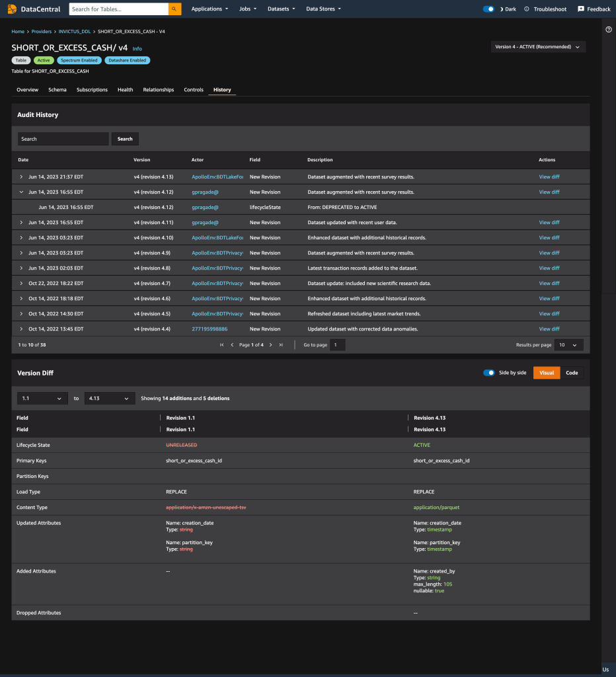
Task: Click the Feedback speech bubble icon
Action: [x=581, y=9]
